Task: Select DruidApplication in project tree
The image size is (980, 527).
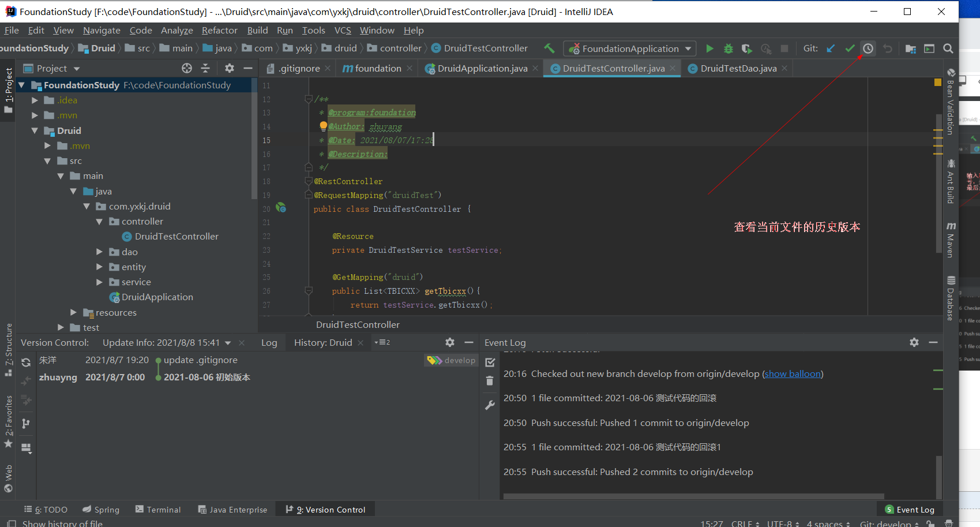Action: pyautogui.click(x=157, y=297)
